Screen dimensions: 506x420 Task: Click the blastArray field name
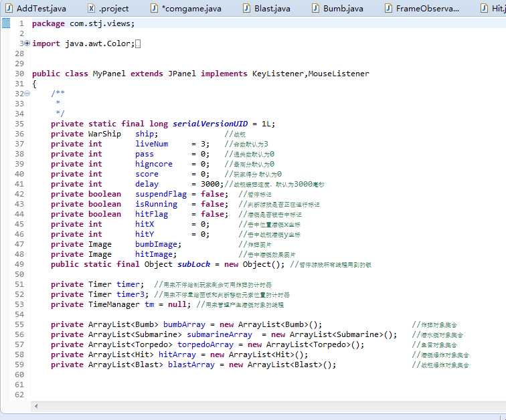[x=191, y=364]
